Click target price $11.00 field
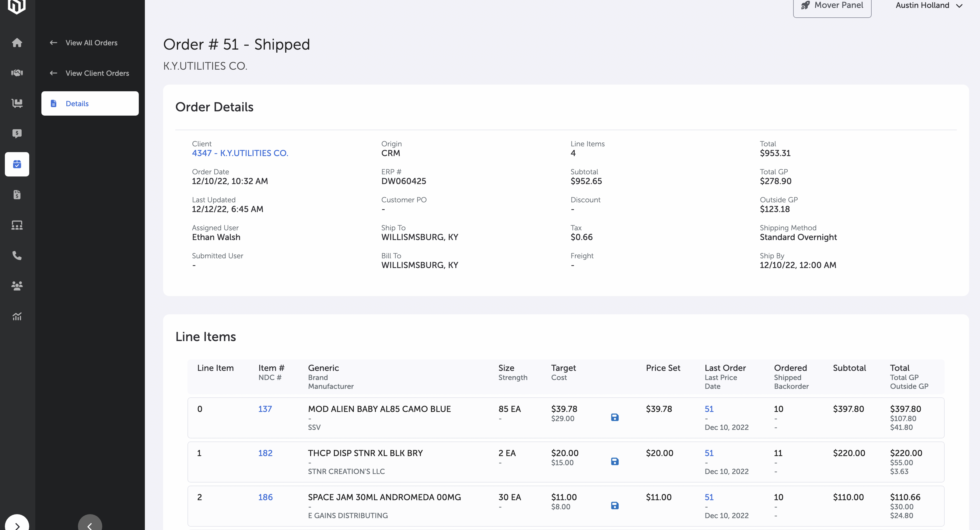980x530 pixels. 564,497
